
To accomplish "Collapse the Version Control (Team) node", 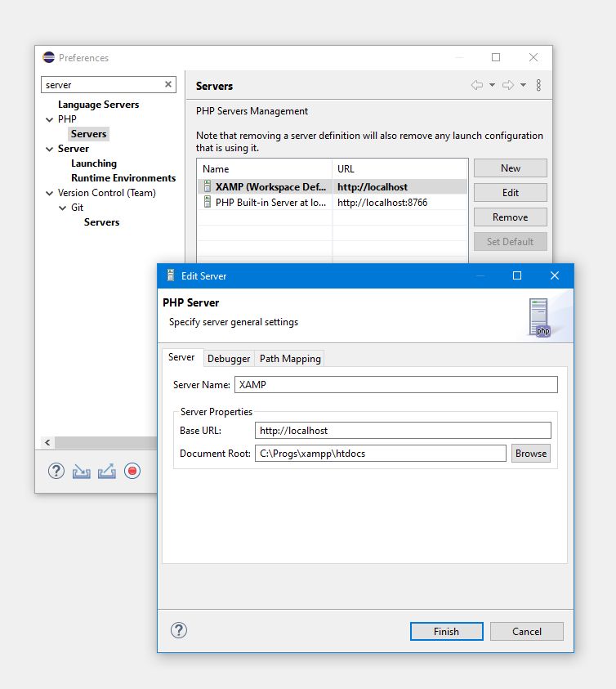I will (49, 193).
